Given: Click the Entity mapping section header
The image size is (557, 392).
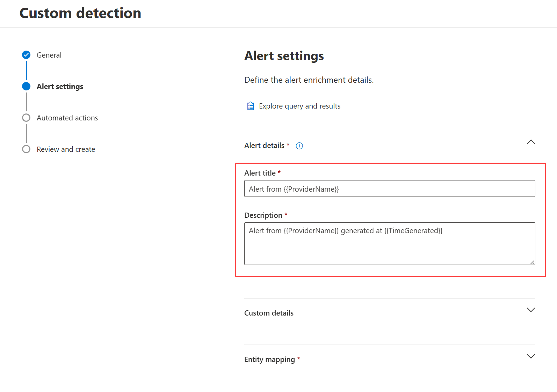Looking at the screenshot, I should (269, 360).
